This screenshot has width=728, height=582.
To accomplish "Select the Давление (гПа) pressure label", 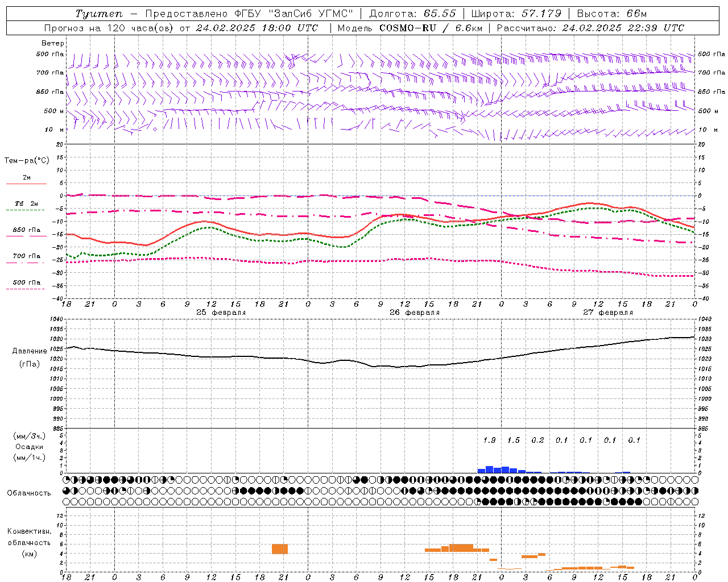I will pos(28,357).
